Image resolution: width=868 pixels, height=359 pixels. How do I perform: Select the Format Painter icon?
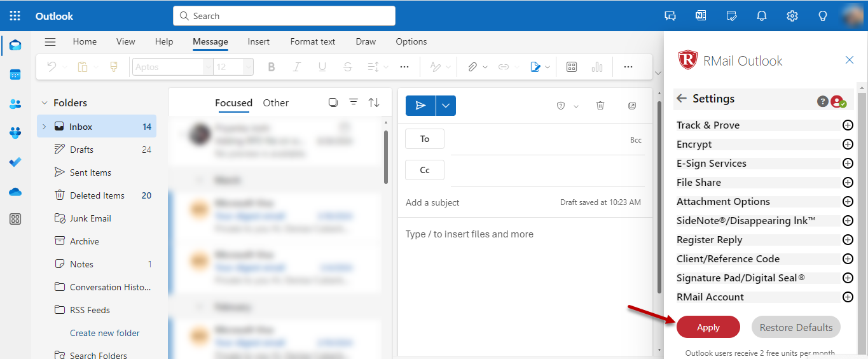point(114,67)
